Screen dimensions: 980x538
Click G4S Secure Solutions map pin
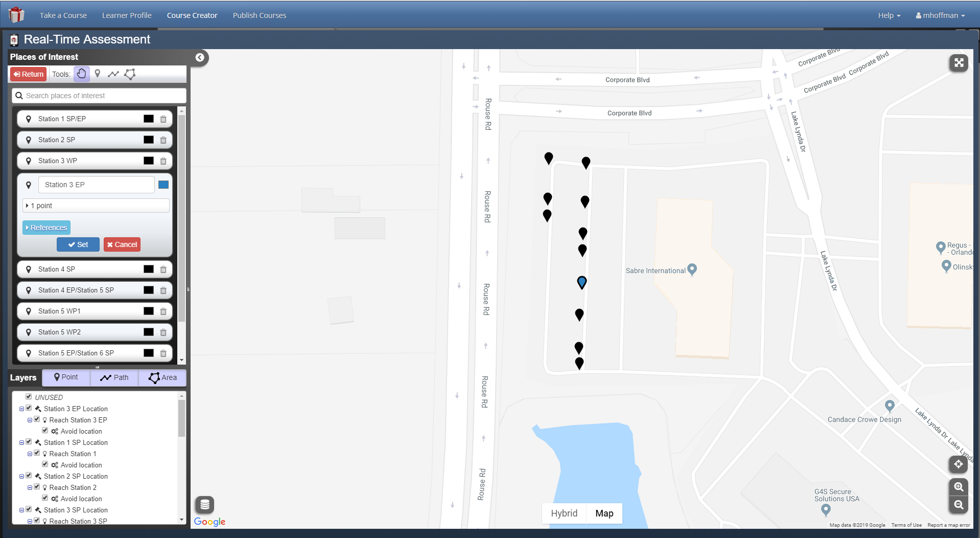tap(826, 509)
